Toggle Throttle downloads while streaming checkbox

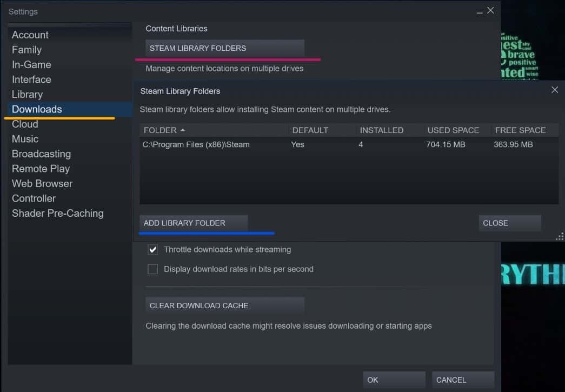point(153,250)
